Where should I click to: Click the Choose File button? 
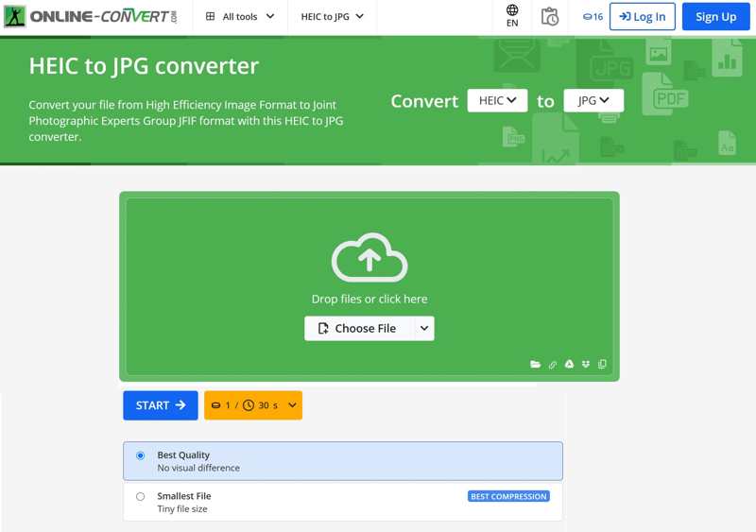click(358, 329)
